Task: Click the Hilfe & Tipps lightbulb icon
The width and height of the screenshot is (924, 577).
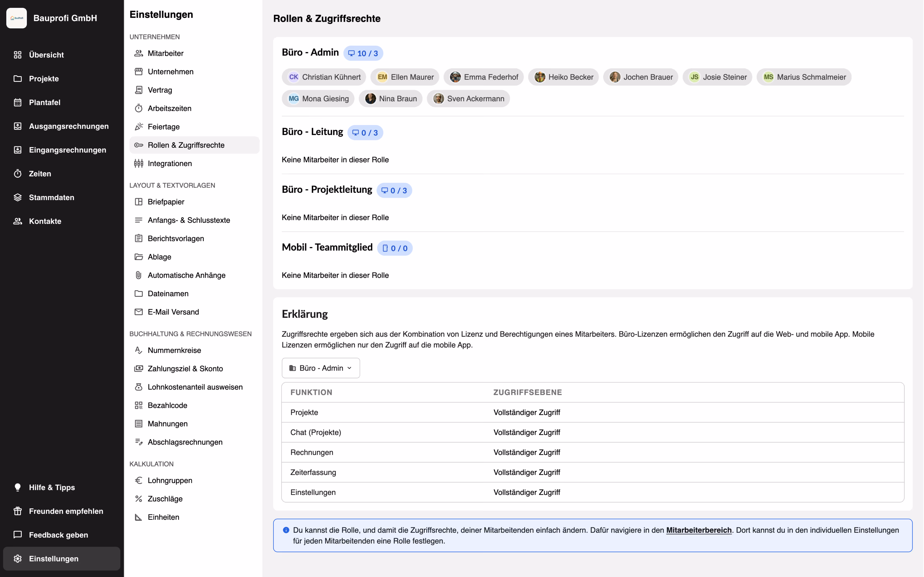Action: coord(18,487)
